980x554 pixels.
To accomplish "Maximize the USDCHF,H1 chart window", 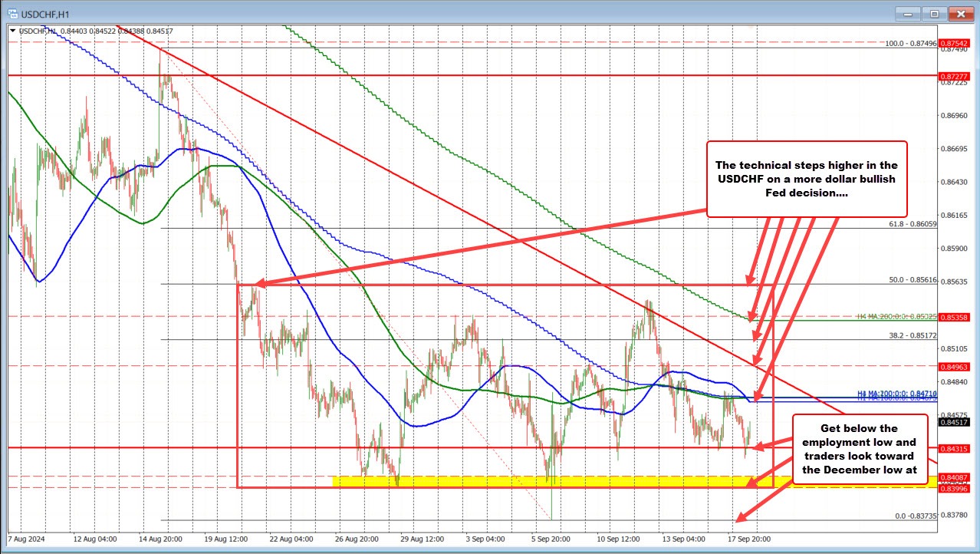I will point(933,13).
